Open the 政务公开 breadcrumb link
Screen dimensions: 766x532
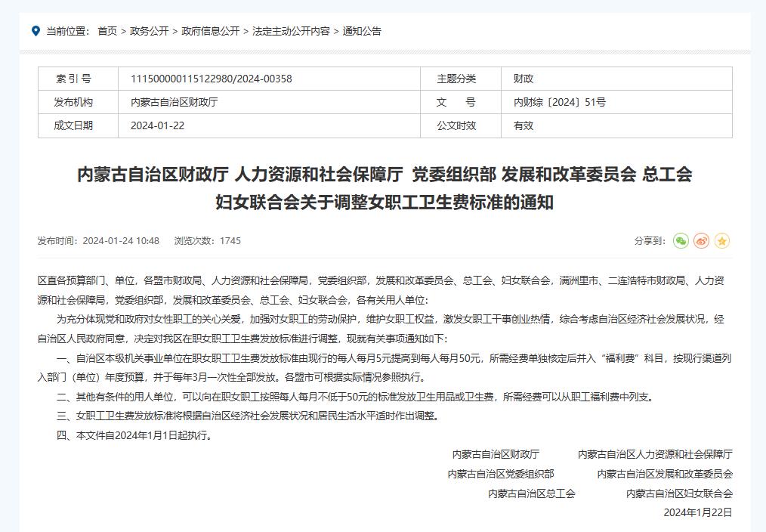(149, 31)
